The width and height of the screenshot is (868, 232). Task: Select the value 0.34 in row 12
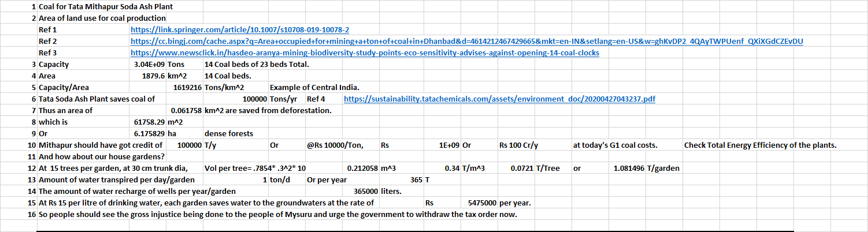point(451,168)
